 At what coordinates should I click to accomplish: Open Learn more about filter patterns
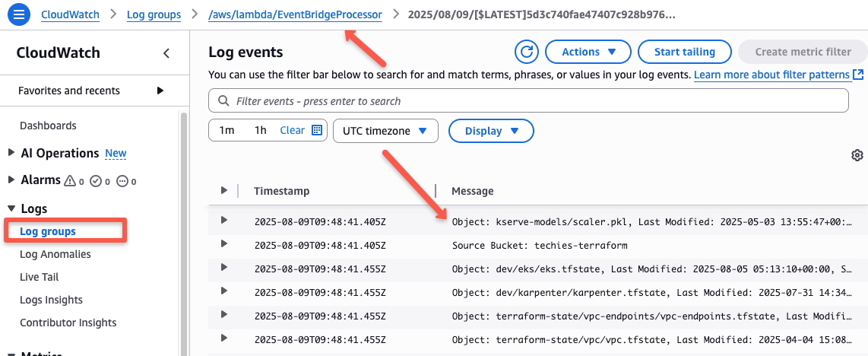[x=771, y=75]
